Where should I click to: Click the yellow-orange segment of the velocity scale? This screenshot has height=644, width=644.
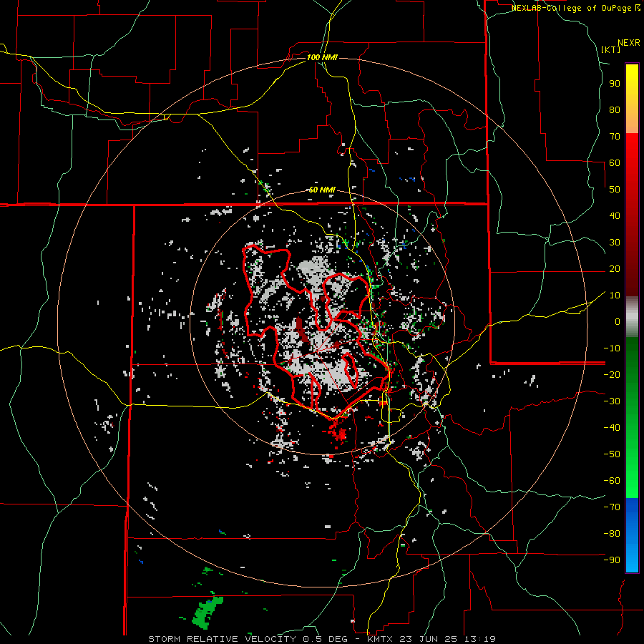click(x=632, y=99)
